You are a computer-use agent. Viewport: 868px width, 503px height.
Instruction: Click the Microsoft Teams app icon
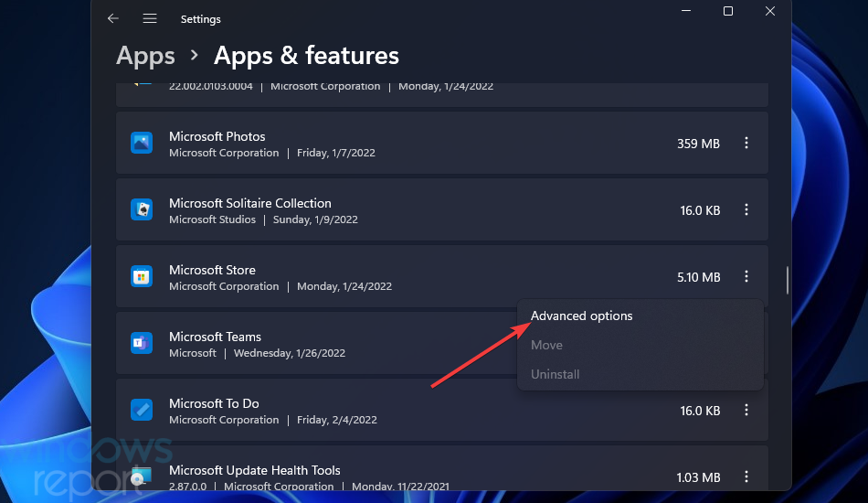tap(142, 343)
